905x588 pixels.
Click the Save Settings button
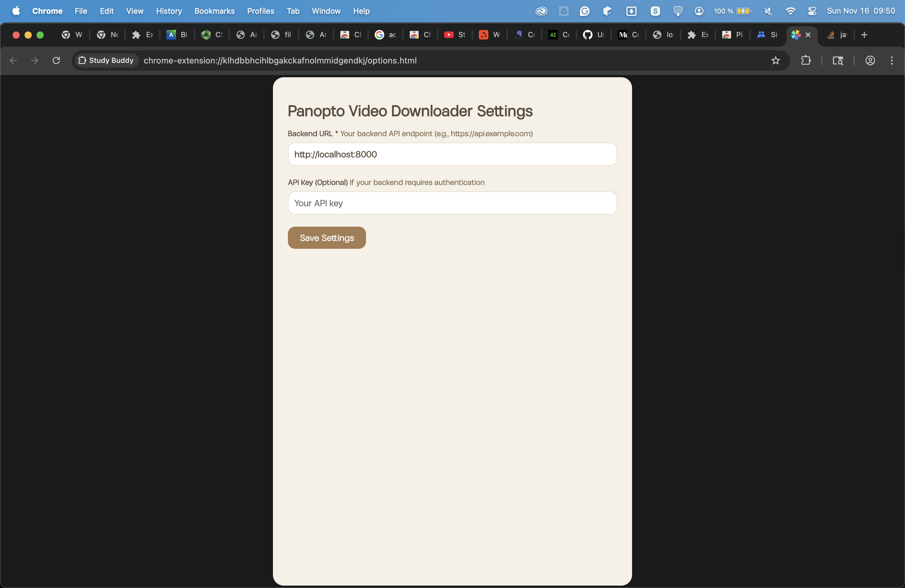point(327,238)
